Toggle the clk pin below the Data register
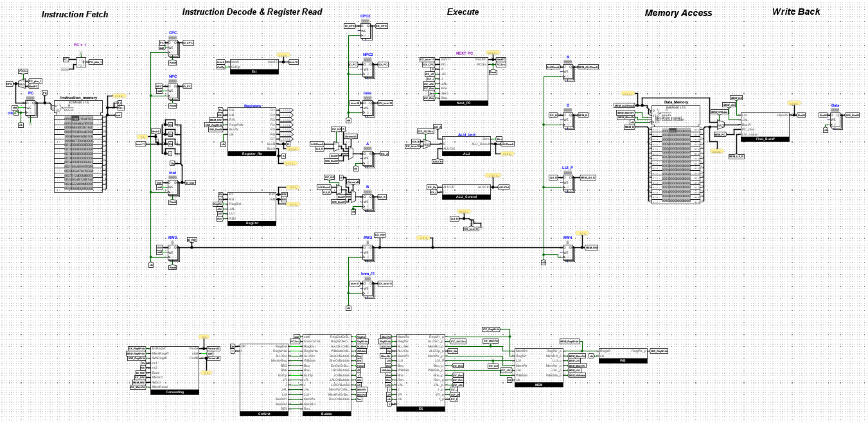The image size is (868, 422). tap(826, 130)
